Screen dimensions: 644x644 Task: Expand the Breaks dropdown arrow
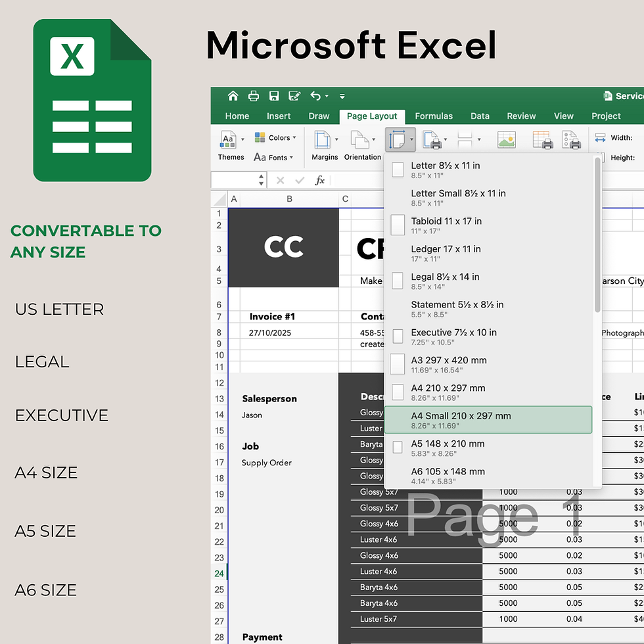click(x=479, y=139)
